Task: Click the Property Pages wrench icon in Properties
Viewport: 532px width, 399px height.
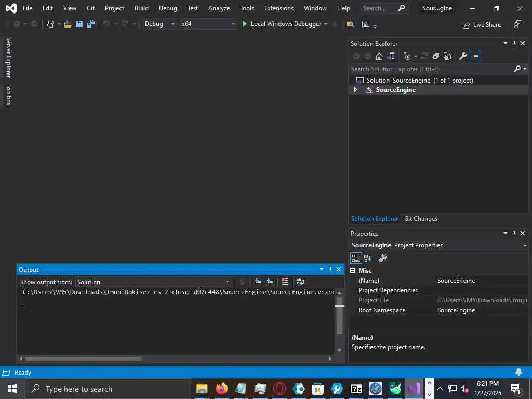Action: click(x=383, y=259)
